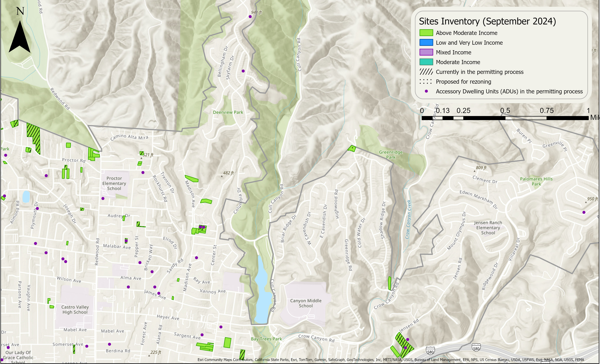Click the Above Moderate Income green swatch
Screen dimensions: 600x364
pyautogui.click(x=426, y=33)
